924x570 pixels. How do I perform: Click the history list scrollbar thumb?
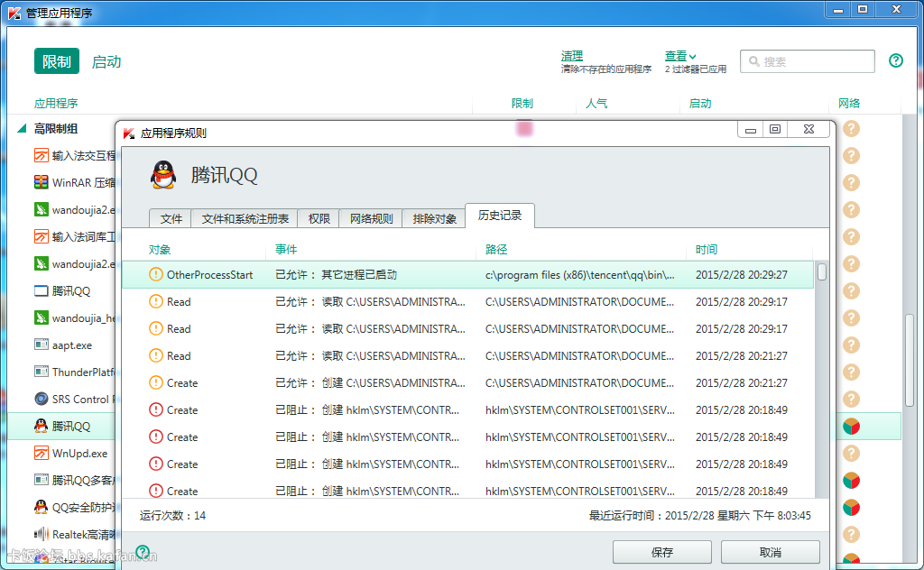[821, 272]
